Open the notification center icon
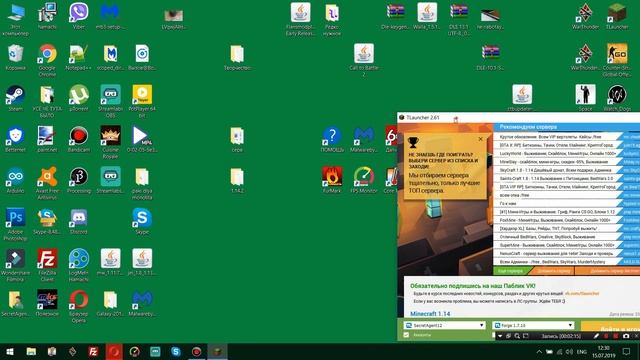The width and height of the screenshot is (640, 360). pos(626,351)
